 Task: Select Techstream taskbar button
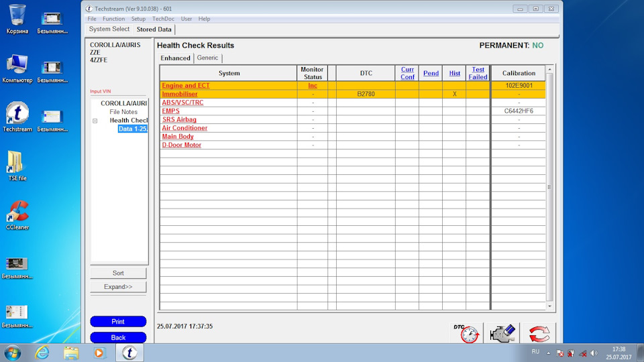pyautogui.click(x=129, y=353)
